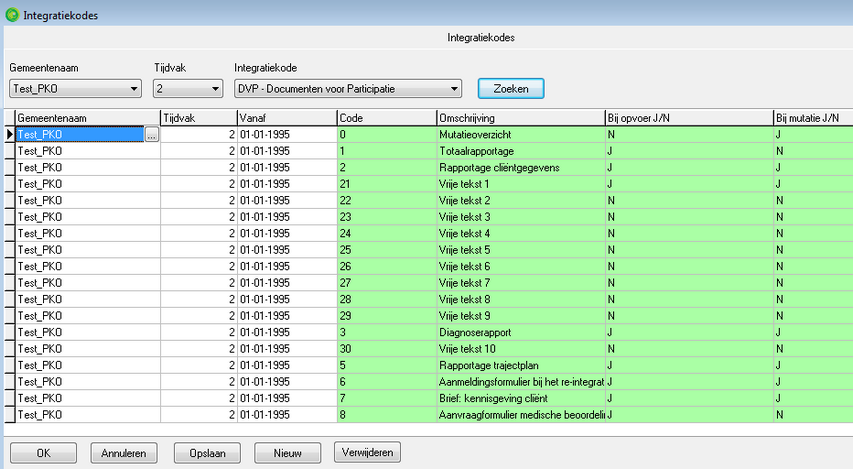Select the Brief: kennisgeving cliënt cell

[521, 398]
